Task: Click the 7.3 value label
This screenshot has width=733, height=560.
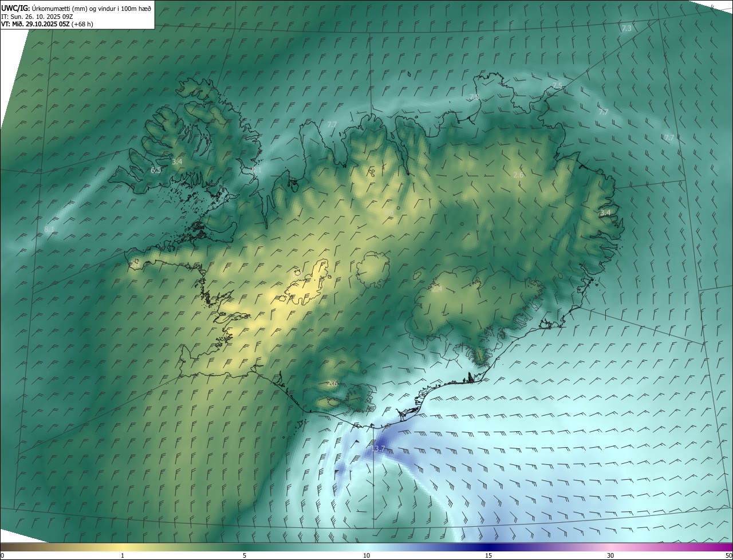Action: 626,28
